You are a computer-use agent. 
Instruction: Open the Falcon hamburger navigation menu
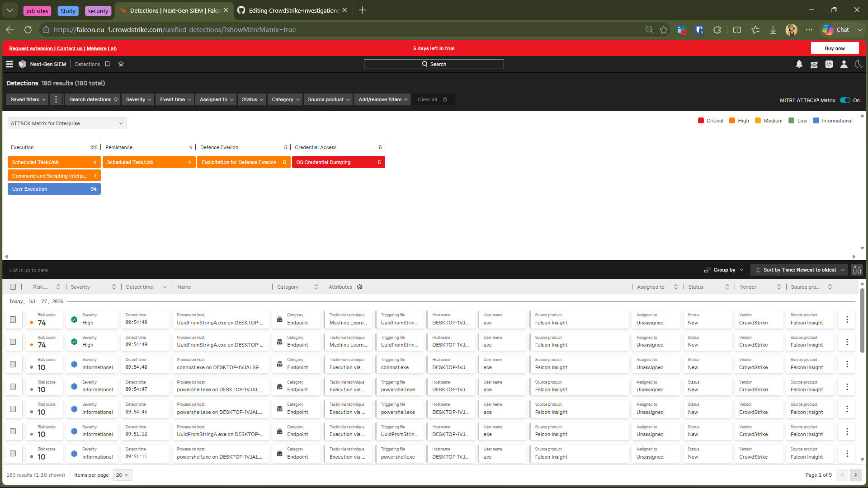coord(9,64)
